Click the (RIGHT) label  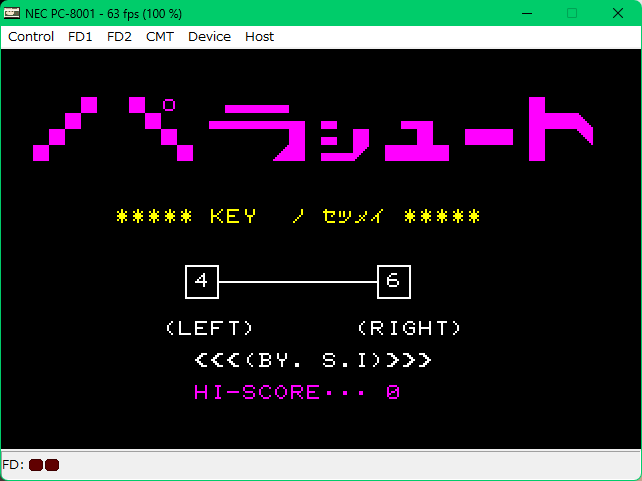pos(409,328)
